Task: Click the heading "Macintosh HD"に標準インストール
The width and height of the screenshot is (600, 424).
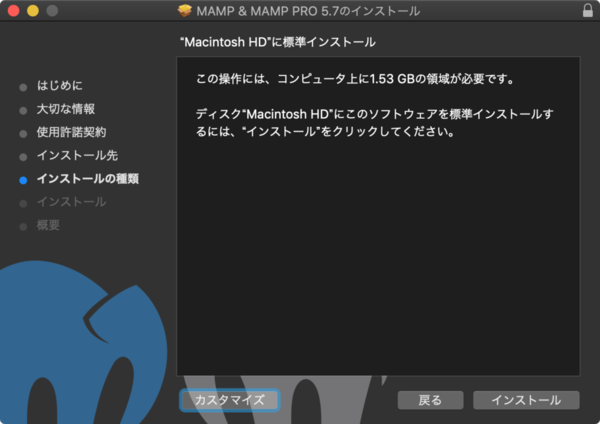Action: 278,42
